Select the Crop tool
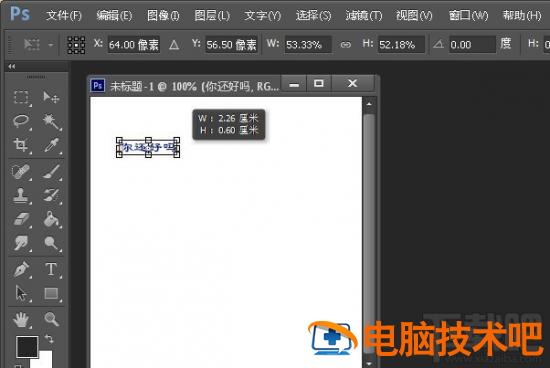Image resolution: width=550 pixels, height=368 pixels. click(x=20, y=145)
